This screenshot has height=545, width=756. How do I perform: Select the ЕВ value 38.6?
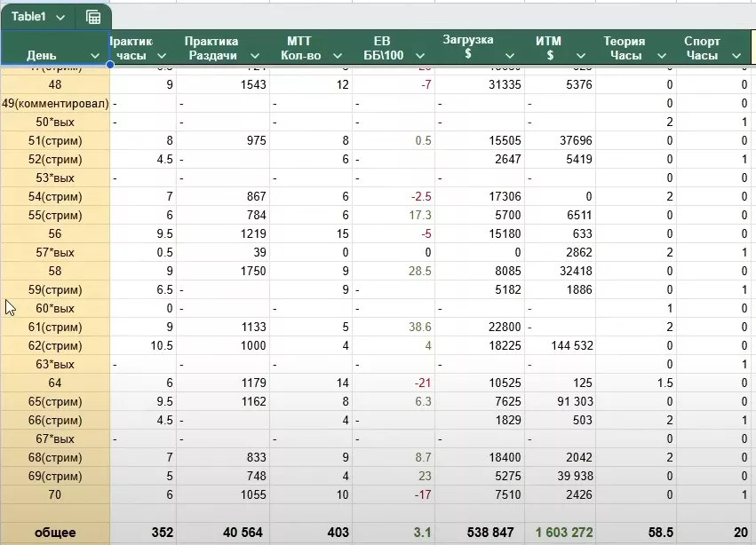420,327
